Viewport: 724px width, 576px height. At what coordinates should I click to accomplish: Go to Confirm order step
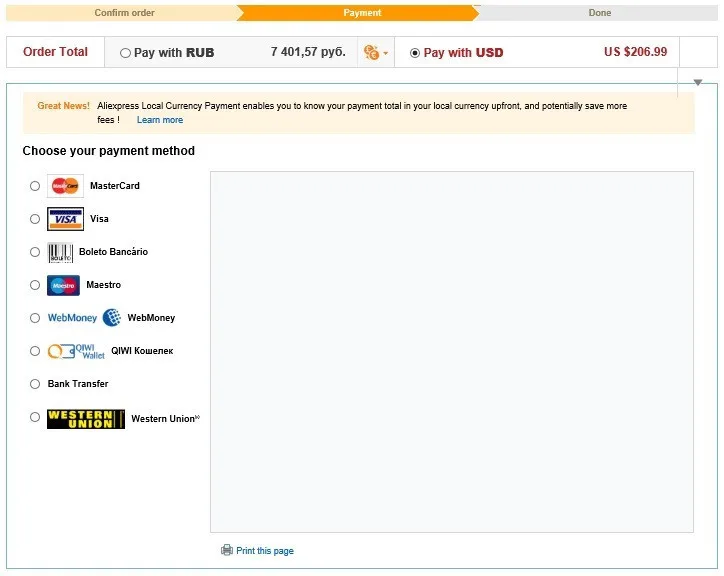pos(124,12)
